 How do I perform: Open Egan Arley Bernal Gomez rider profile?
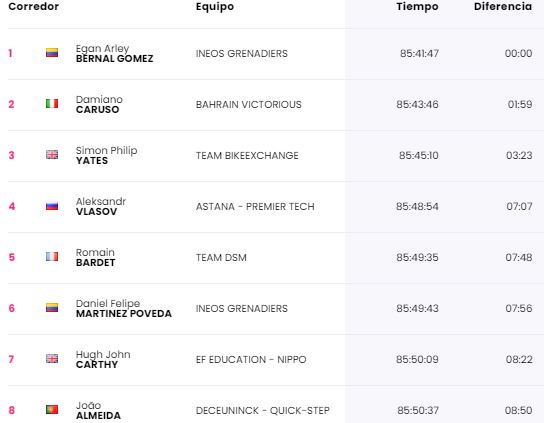(x=114, y=53)
